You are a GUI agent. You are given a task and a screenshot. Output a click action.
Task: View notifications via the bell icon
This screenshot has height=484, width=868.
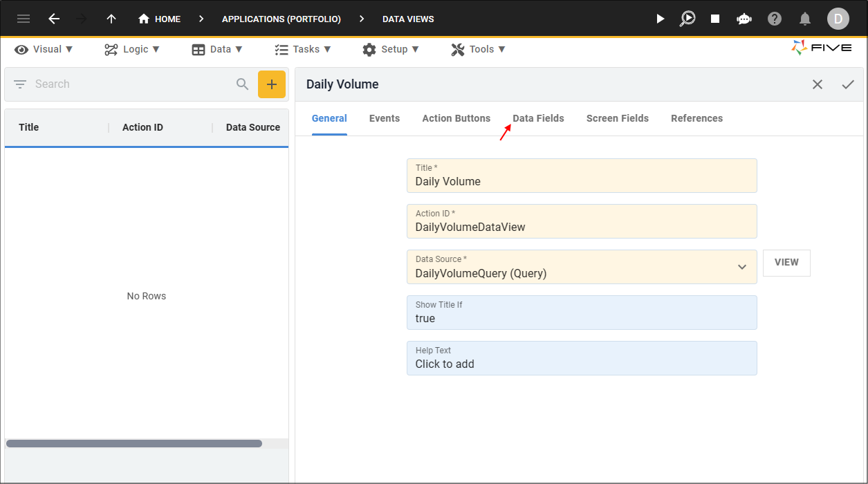[x=805, y=19]
